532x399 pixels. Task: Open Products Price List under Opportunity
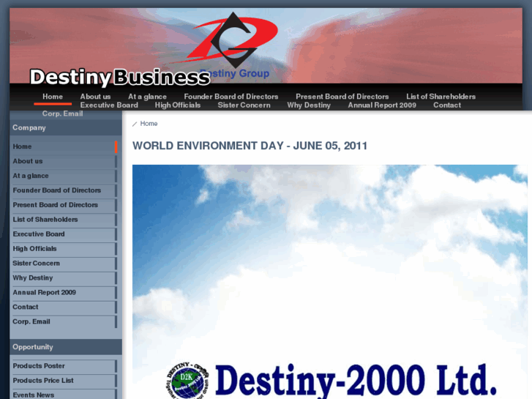(65, 381)
